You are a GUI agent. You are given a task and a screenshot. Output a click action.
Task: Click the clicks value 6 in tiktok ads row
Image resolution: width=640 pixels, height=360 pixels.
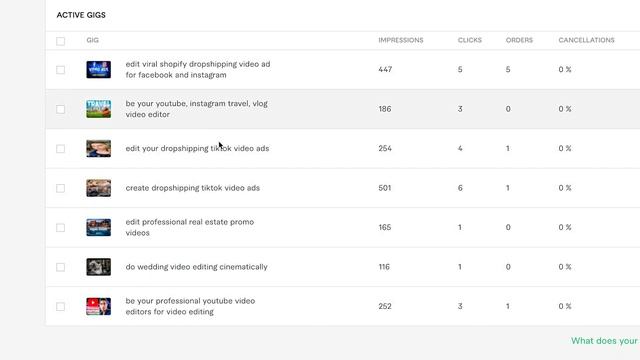[x=460, y=188]
